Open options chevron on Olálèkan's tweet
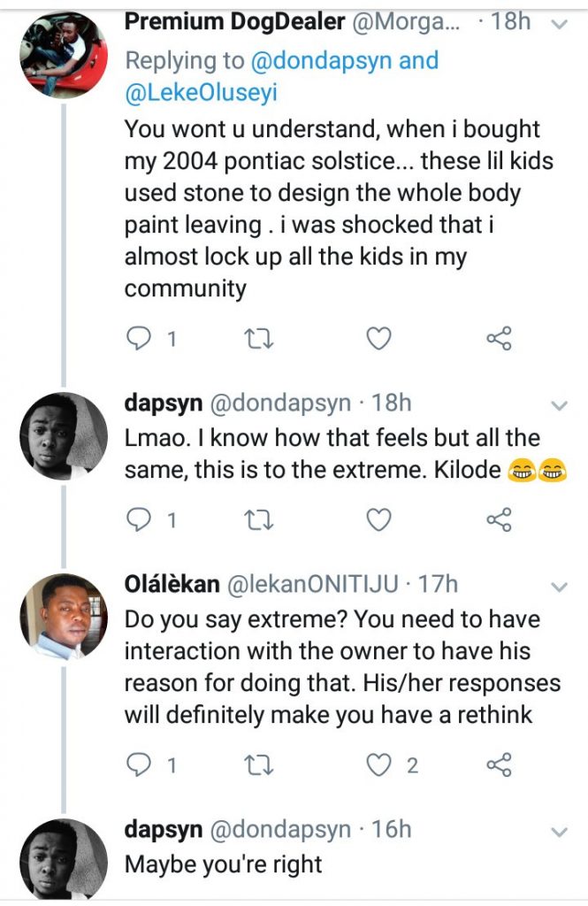Image resolution: width=588 pixels, height=906 pixels. (x=559, y=587)
